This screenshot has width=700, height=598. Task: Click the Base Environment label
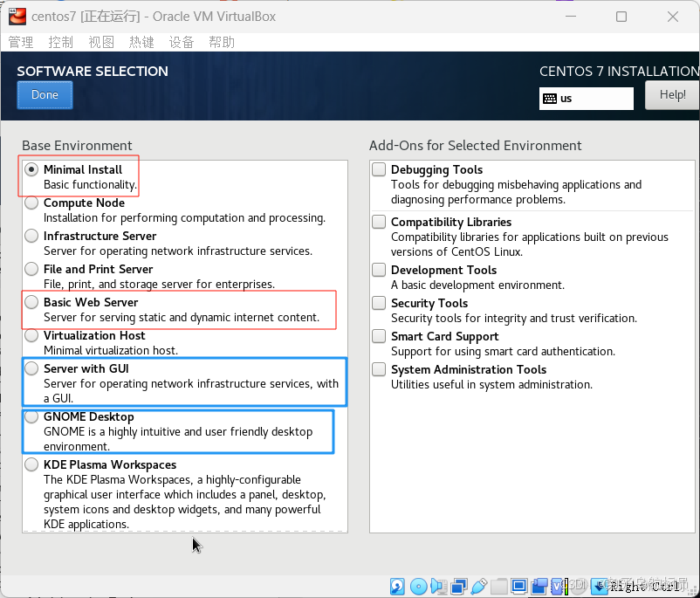[77, 146]
